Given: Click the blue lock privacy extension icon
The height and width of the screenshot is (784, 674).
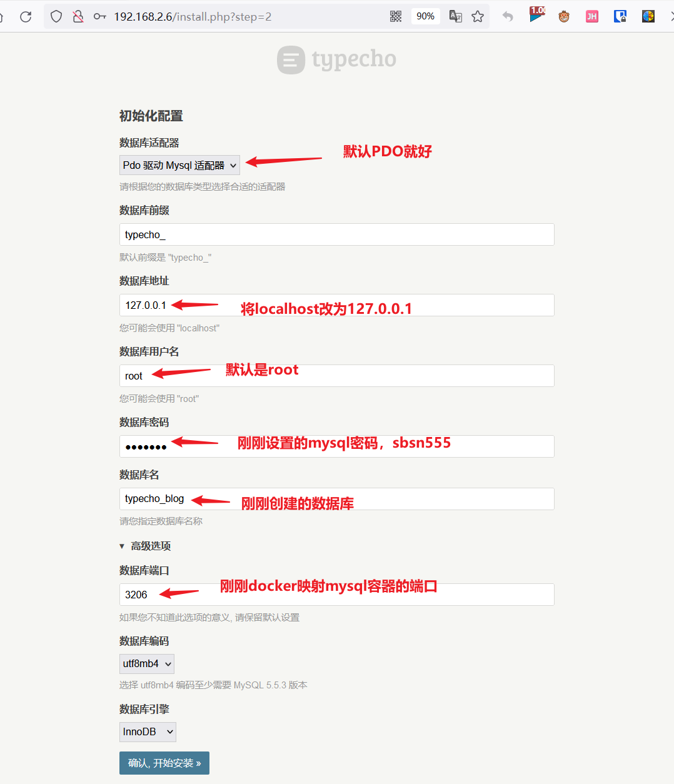Looking at the screenshot, I should [x=620, y=16].
